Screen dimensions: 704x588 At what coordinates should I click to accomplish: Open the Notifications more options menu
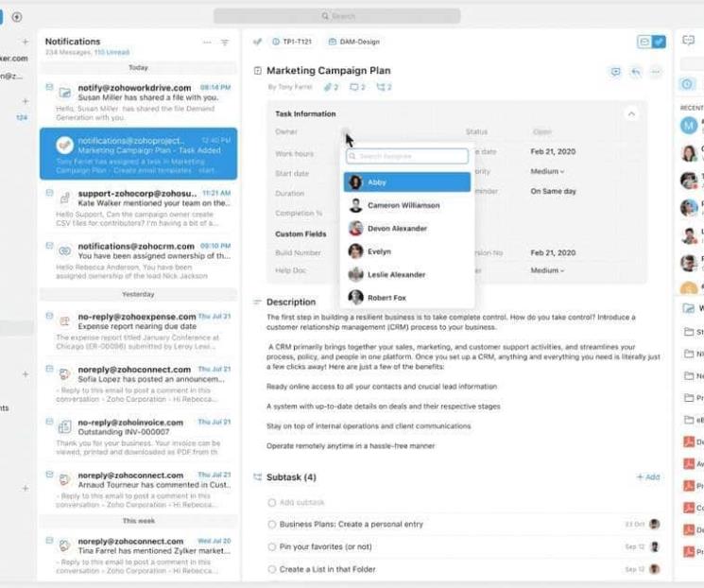click(x=207, y=43)
